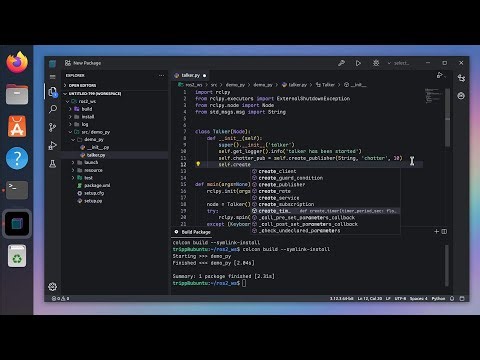
Task: Click New Package button in title bar
Action: [83, 63]
